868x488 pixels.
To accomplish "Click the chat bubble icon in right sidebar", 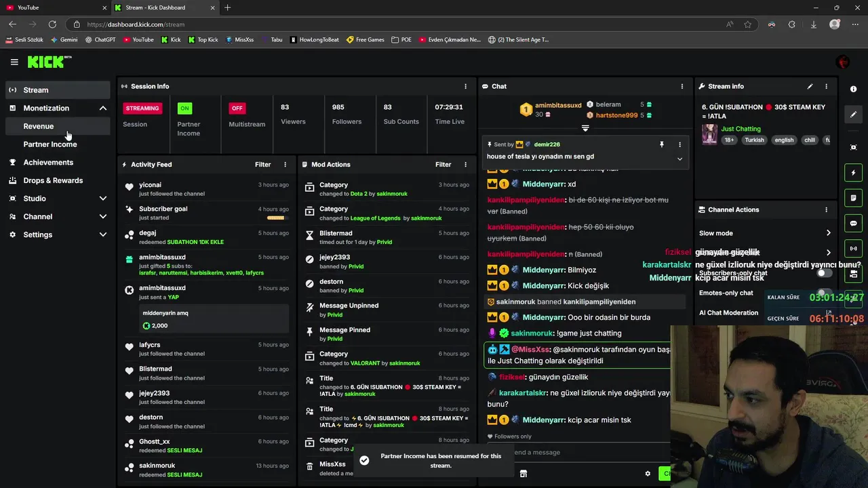I will [x=854, y=223].
